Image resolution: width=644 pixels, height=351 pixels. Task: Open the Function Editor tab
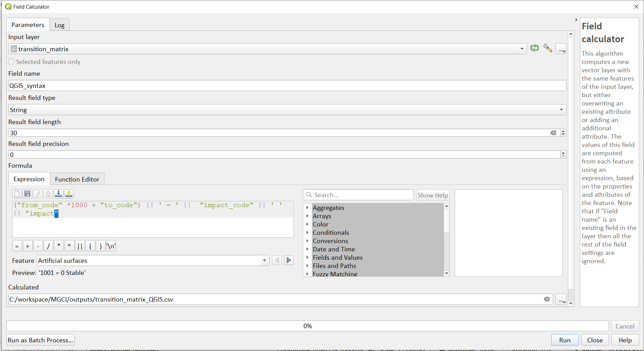click(77, 179)
